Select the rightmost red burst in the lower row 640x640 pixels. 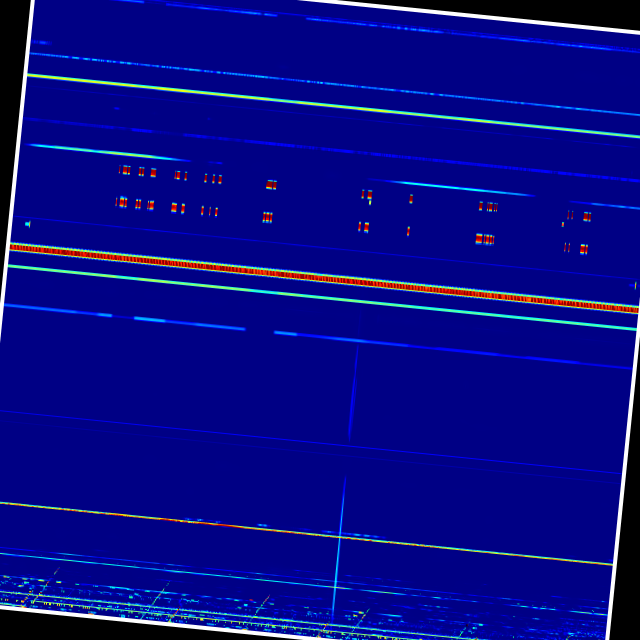tap(583, 249)
